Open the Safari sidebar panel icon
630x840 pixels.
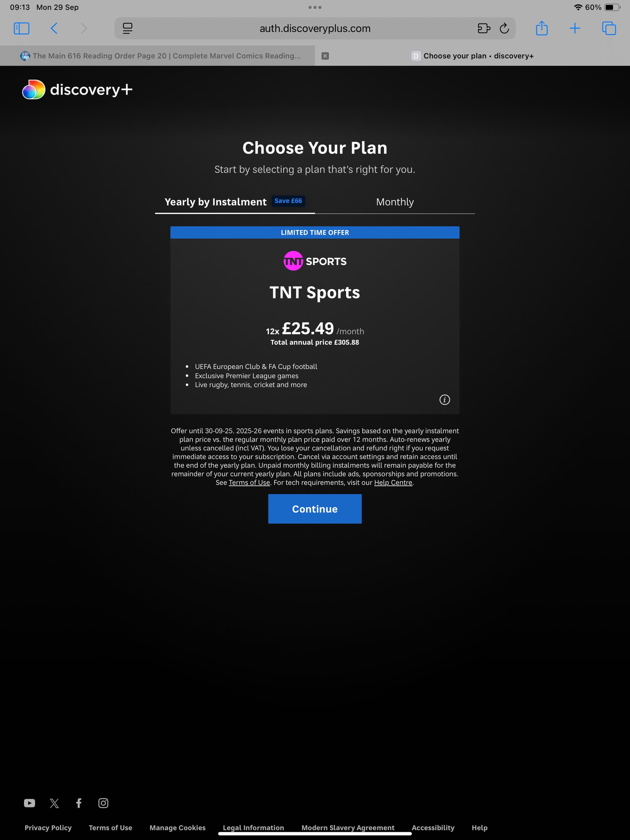tap(21, 29)
